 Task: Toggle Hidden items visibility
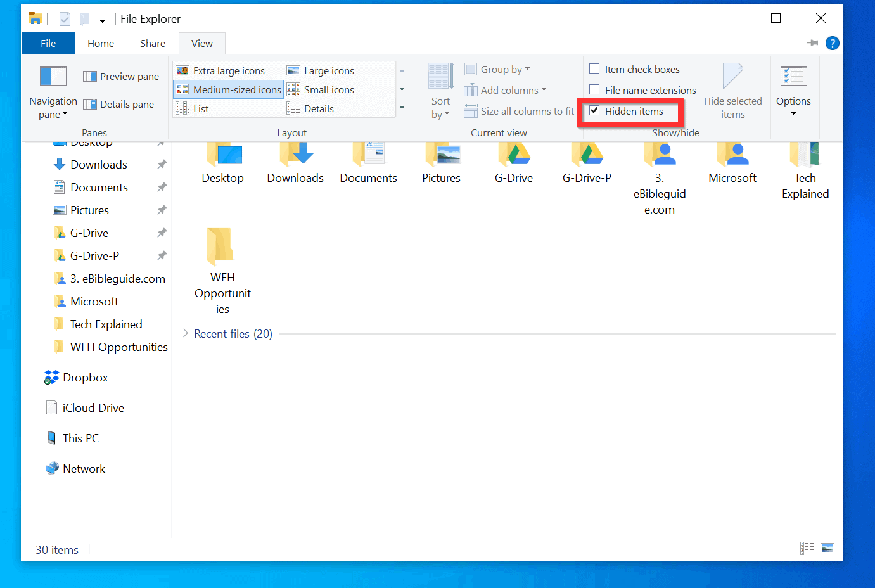point(594,110)
